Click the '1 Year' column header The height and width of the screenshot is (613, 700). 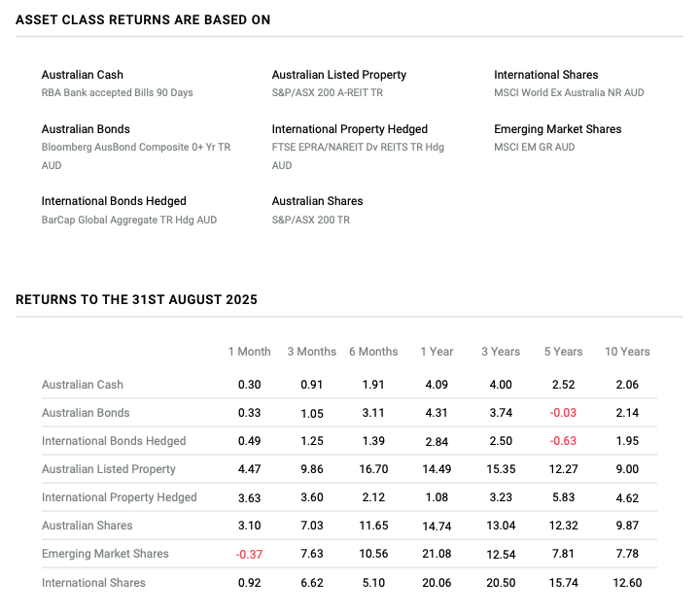(437, 352)
